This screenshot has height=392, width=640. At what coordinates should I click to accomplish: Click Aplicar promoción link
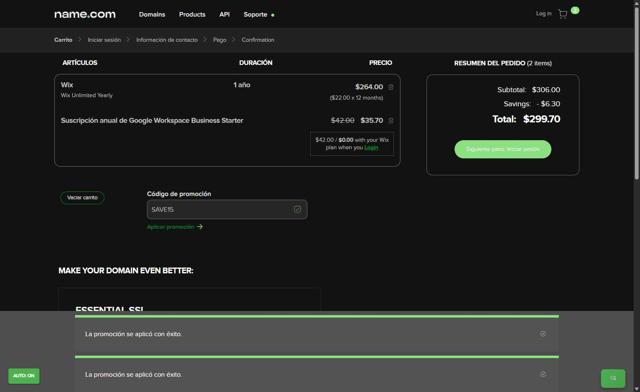point(175,227)
